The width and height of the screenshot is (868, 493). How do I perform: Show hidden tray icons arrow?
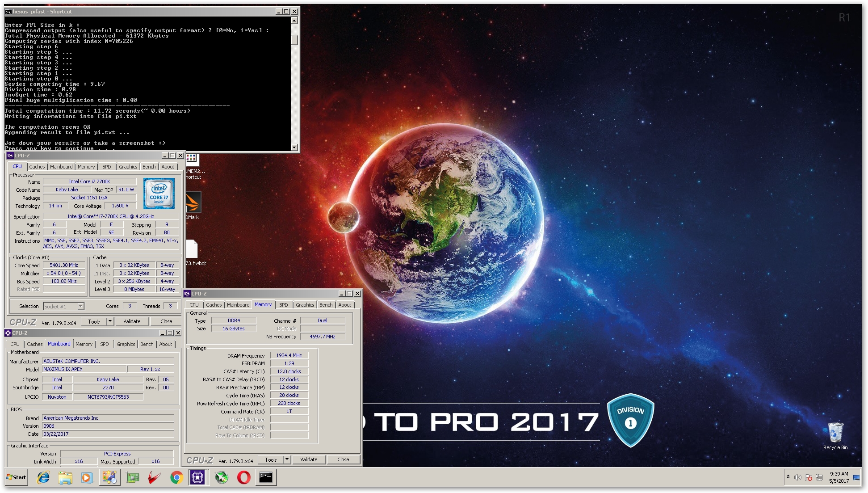[788, 477]
